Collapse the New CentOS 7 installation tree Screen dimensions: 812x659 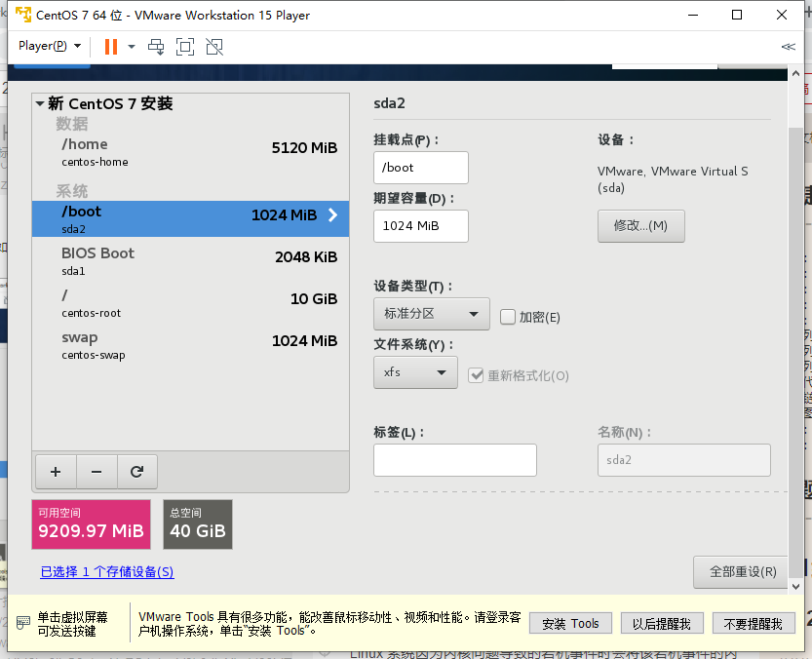[x=40, y=103]
